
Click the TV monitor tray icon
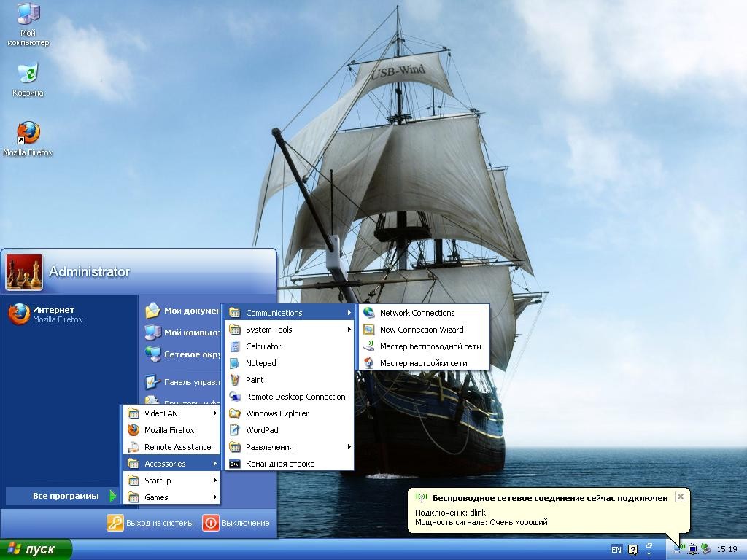point(693,549)
